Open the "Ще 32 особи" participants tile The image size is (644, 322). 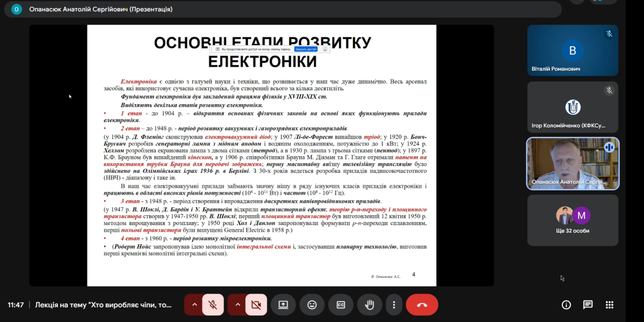click(x=573, y=220)
